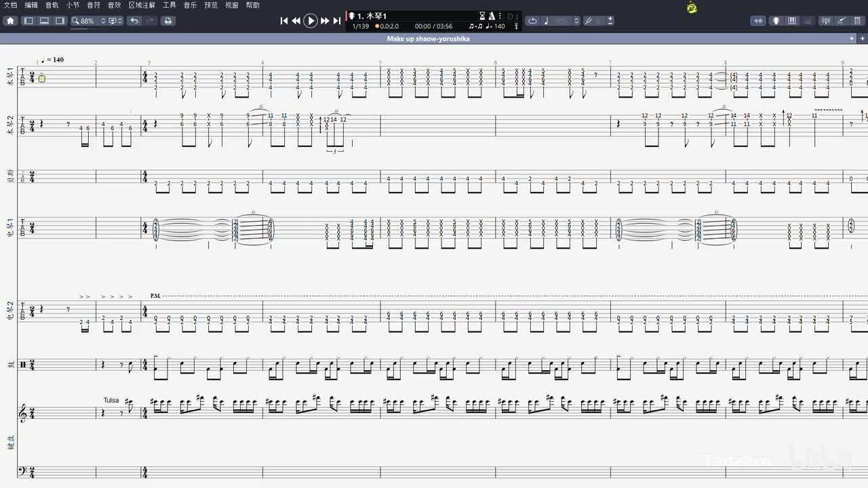Open the 音效 menu
868x488 pixels.
tap(115, 5)
